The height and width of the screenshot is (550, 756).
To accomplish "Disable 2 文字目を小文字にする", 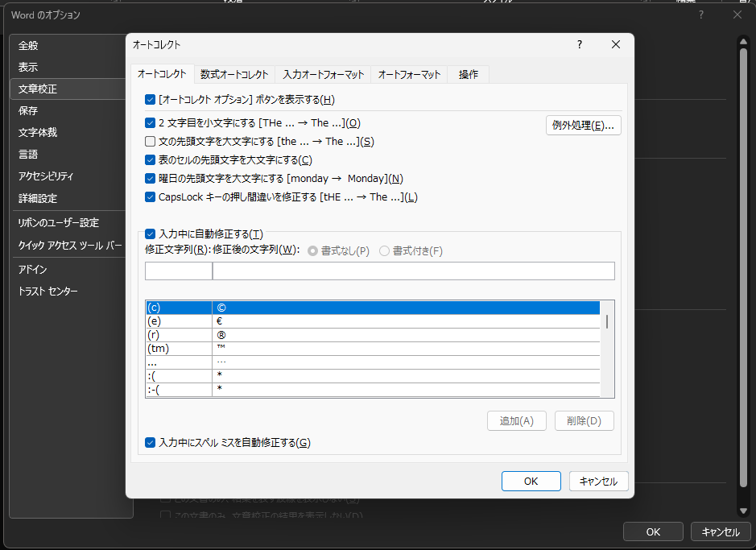I will point(148,122).
